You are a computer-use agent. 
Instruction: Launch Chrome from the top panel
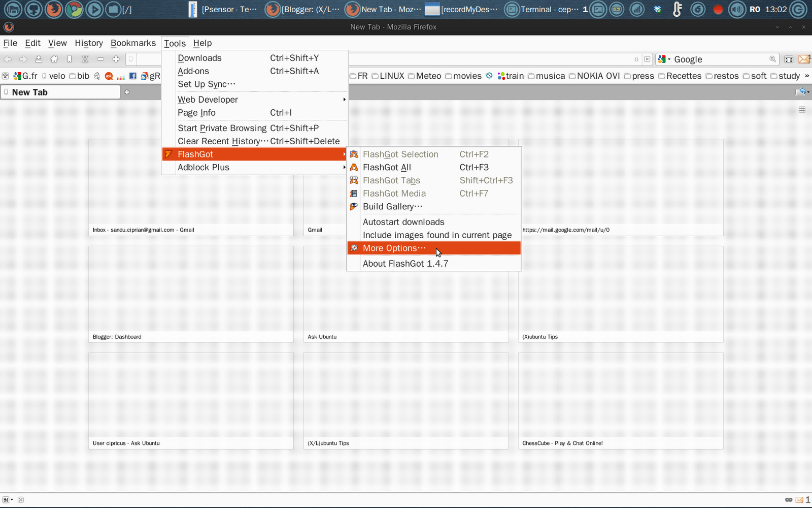74,9
